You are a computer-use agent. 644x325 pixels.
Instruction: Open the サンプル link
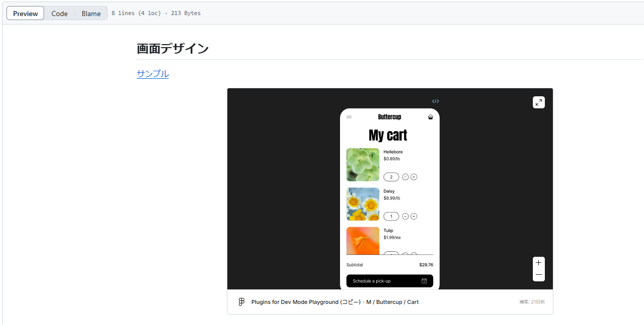[152, 73]
